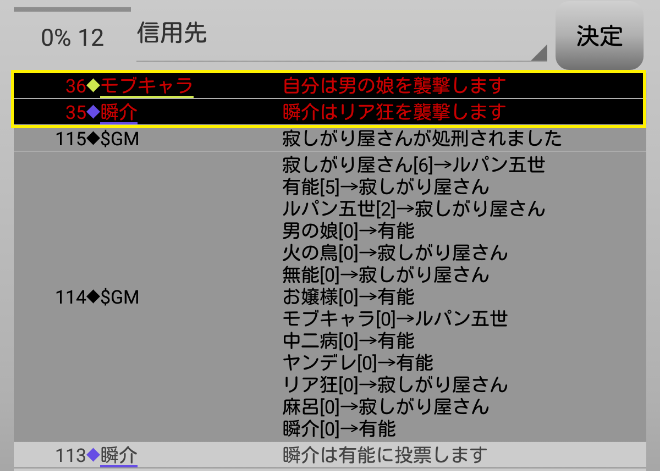Open the 信用先 dropdown
The image size is (660, 471).
[x=340, y=36]
